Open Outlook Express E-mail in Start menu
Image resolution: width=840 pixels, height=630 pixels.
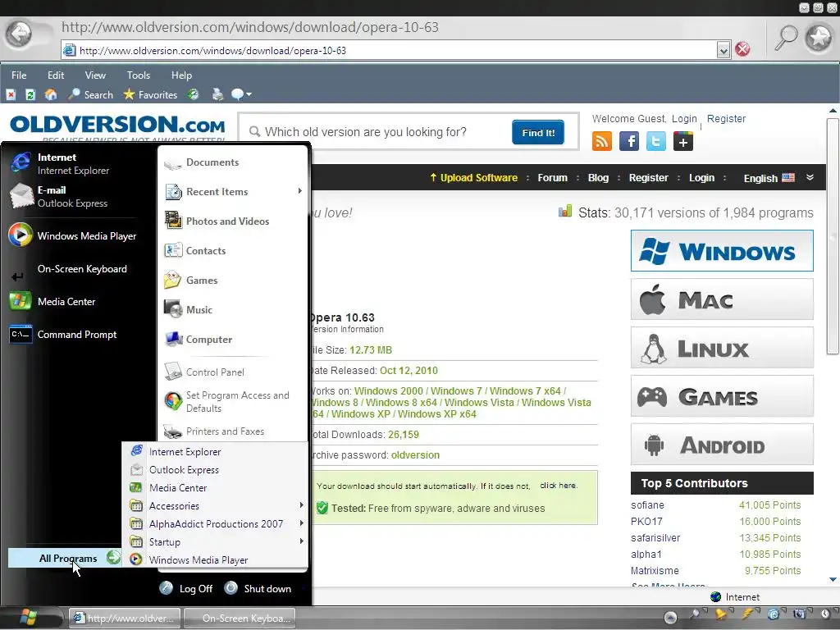pyautogui.click(x=72, y=196)
